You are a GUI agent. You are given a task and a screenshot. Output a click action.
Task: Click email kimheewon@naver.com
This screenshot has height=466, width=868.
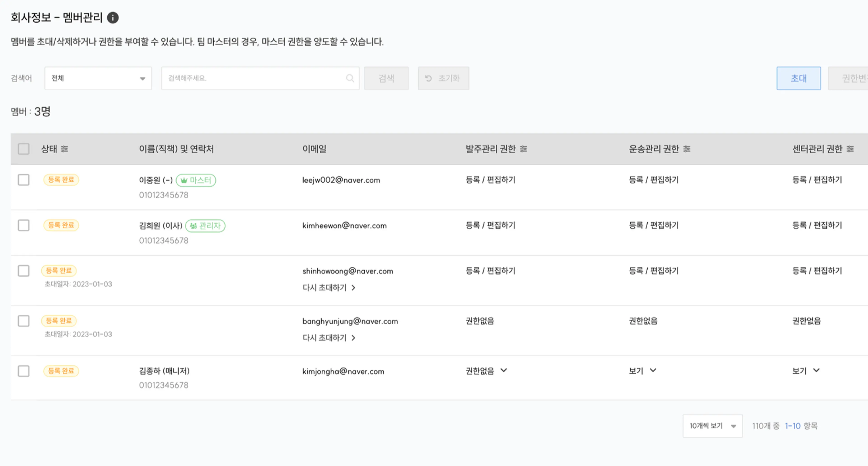(x=344, y=226)
